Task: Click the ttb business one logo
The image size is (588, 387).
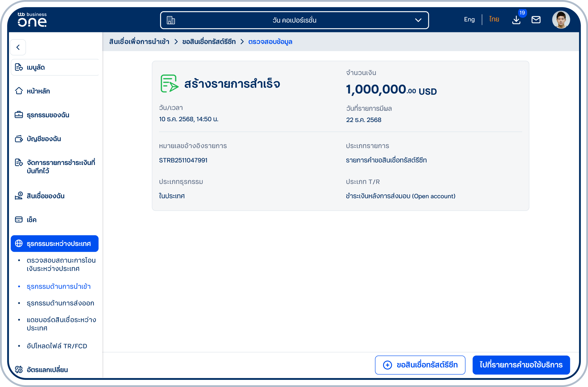Action: pyautogui.click(x=32, y=20)
